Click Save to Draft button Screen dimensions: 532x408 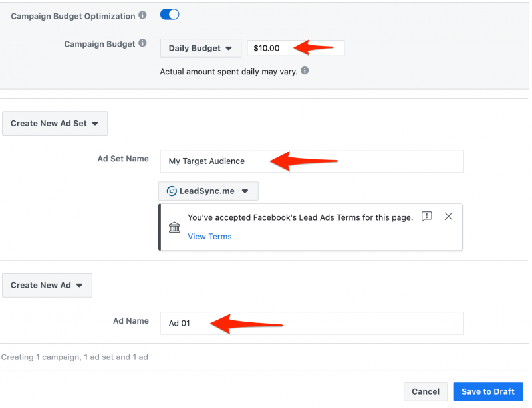488,392
